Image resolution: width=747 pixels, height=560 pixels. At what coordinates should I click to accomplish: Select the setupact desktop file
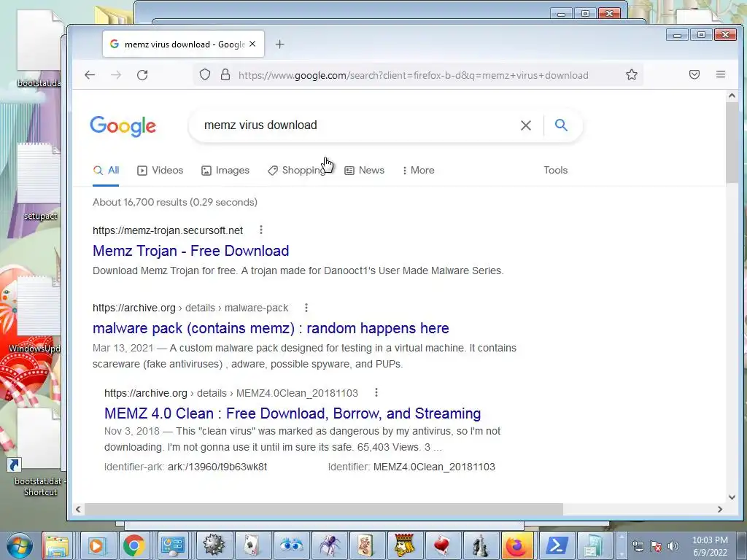coord(39,182)
